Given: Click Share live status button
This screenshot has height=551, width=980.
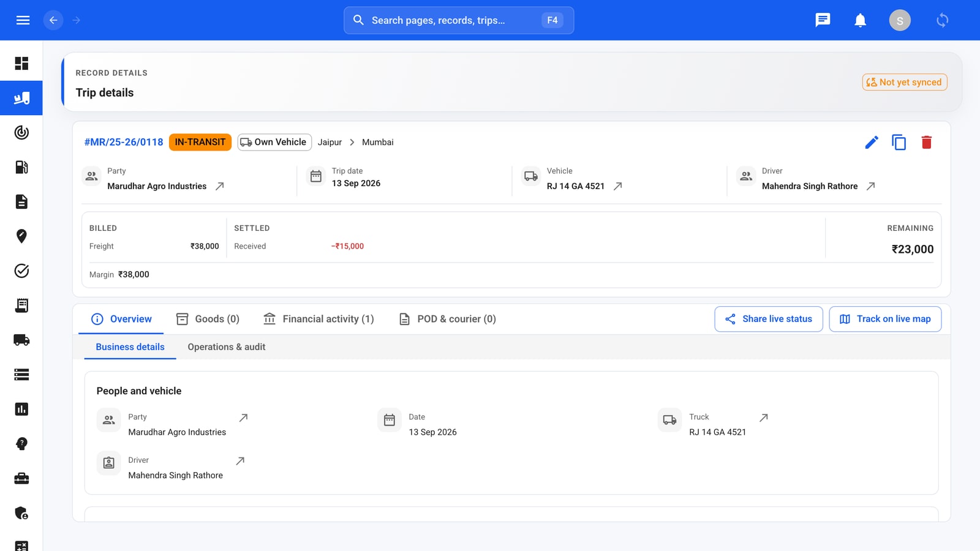Looking at the screenshot, I should pyautogui.click(x=769, y=319).
